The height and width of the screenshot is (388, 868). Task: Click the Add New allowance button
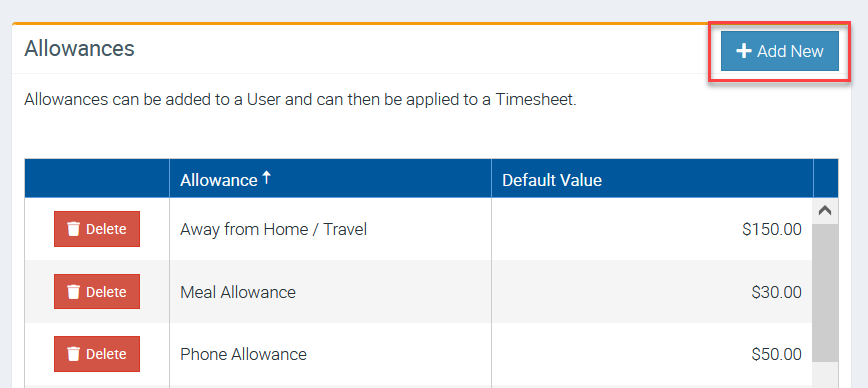click(x=779, y=51)
